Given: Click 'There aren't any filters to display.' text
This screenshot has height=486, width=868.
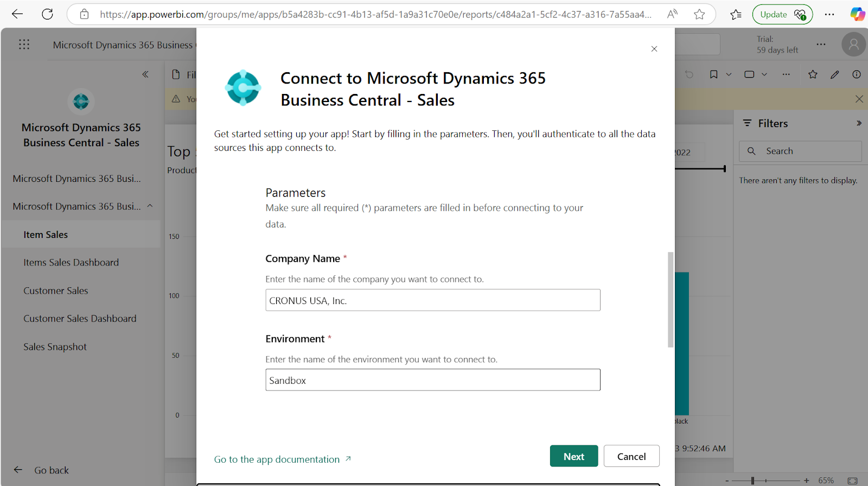Looking at the screenshot, I should 798,180.
